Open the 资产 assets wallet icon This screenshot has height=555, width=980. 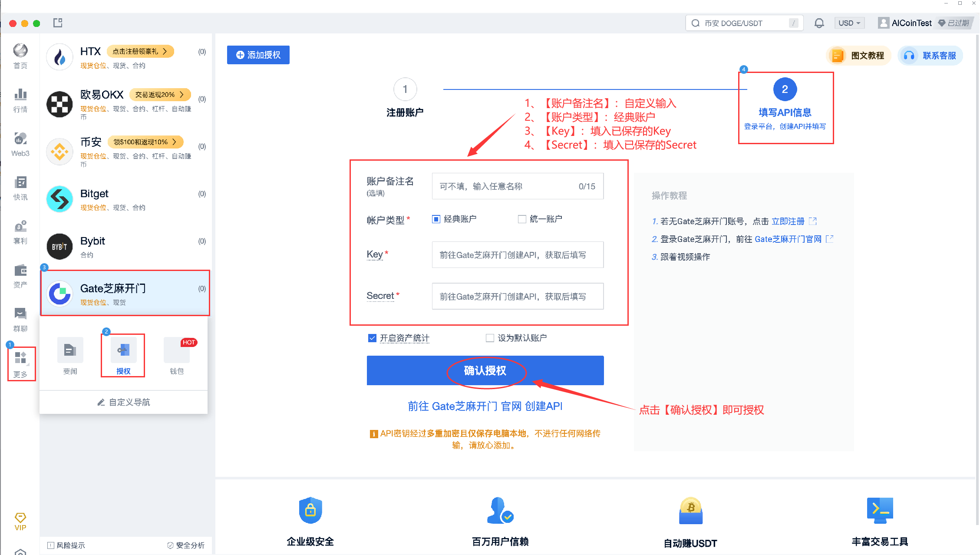tap(20, 271)
